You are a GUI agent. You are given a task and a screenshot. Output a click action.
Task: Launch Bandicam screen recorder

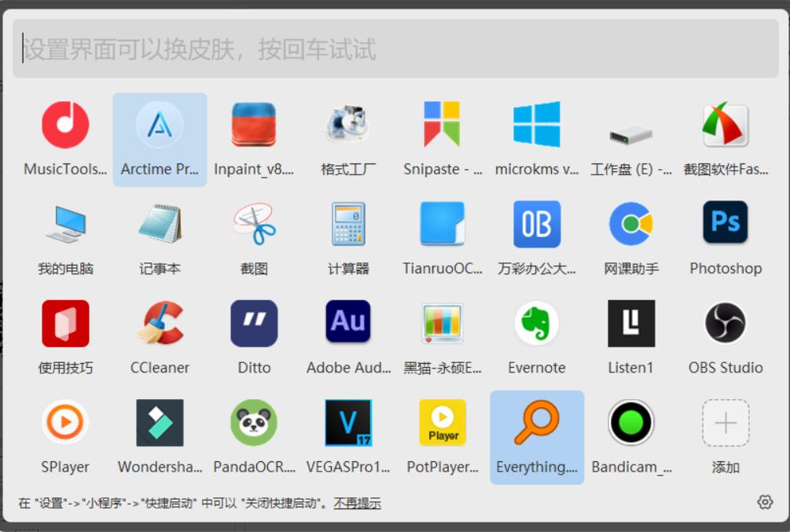point(630,431)
